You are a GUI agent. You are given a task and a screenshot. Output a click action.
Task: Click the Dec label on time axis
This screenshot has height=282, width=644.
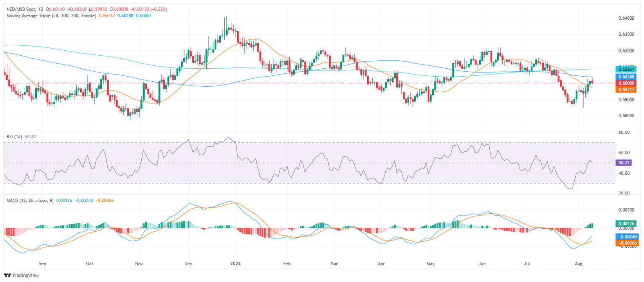[x=188, y=264]
